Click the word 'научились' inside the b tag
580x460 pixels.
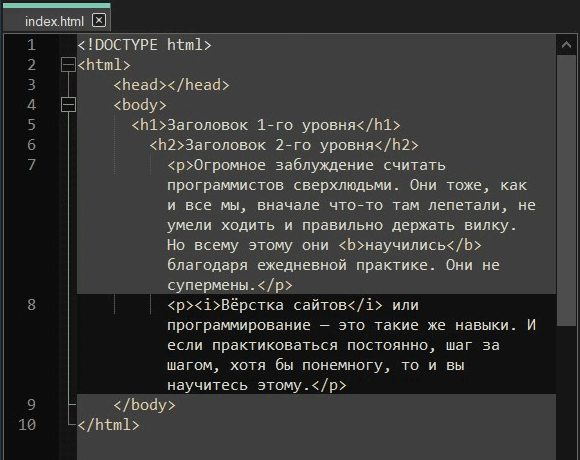click(x=405, y=245)
